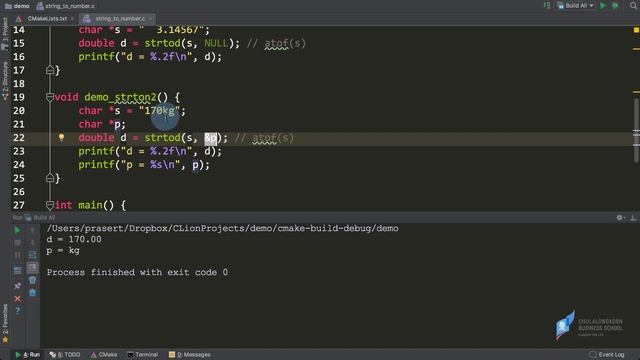Open the Structure tool window

point(5,80)
